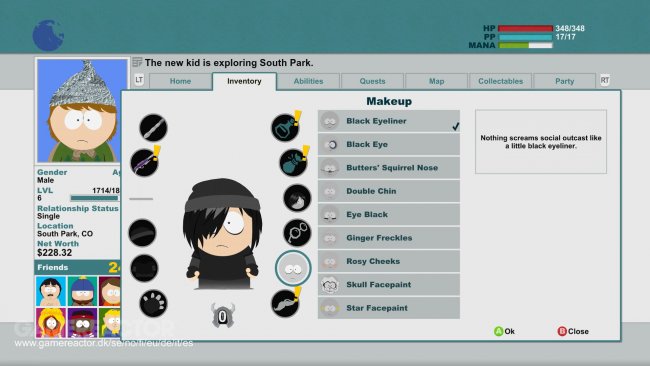
Task: Select the melee weapon slot icon
Action: 153,127
